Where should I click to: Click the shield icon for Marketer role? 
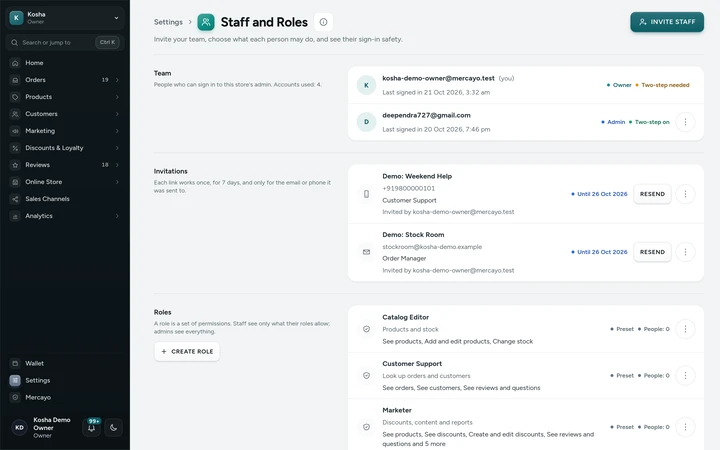366,427
